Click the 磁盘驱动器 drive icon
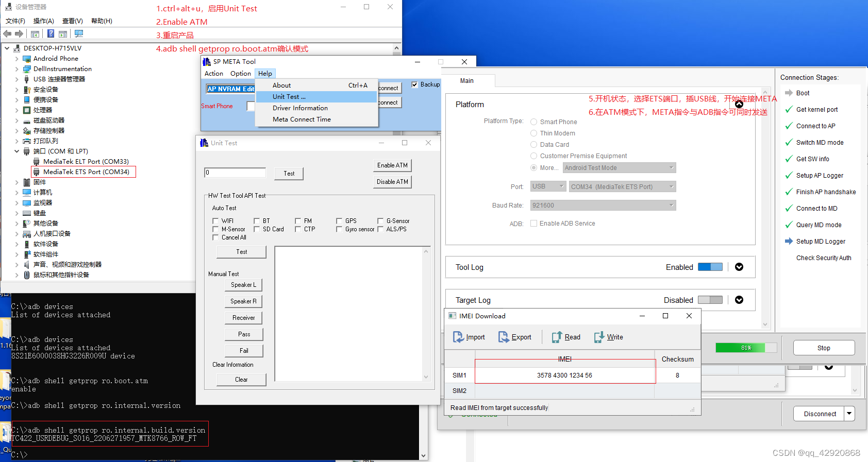The height and width of the screenshot is (462, 868). click(27, 121)
